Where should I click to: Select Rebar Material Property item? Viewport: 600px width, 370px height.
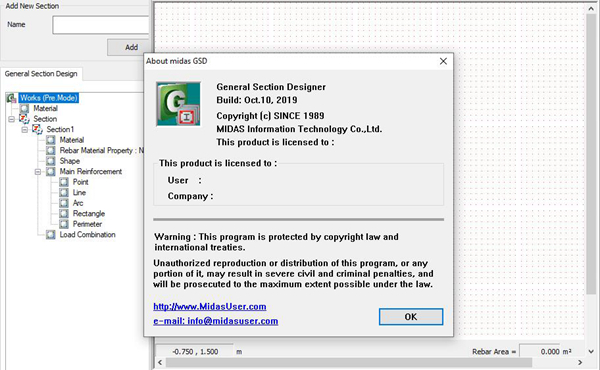tap(101, 151)
